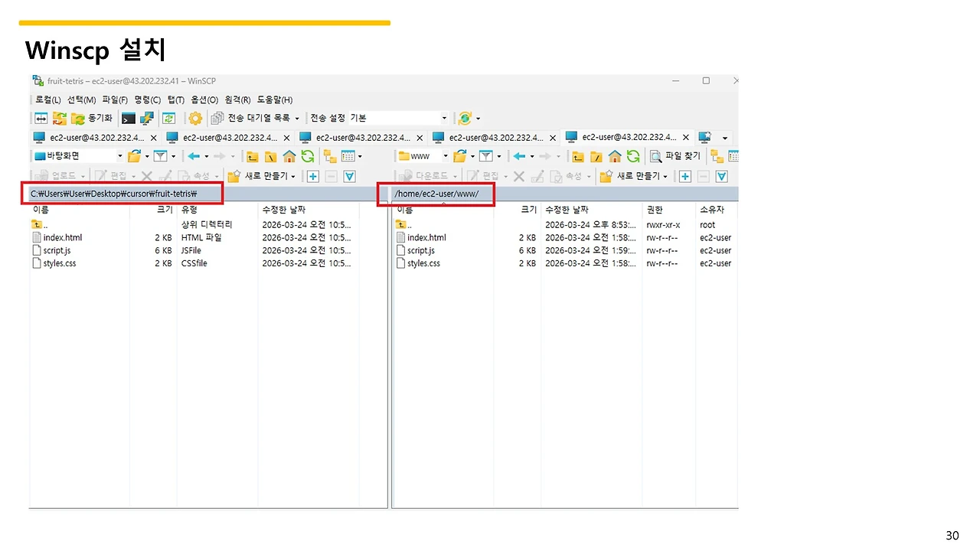Open the 파일(F) menu

click(x=115, y=100)
